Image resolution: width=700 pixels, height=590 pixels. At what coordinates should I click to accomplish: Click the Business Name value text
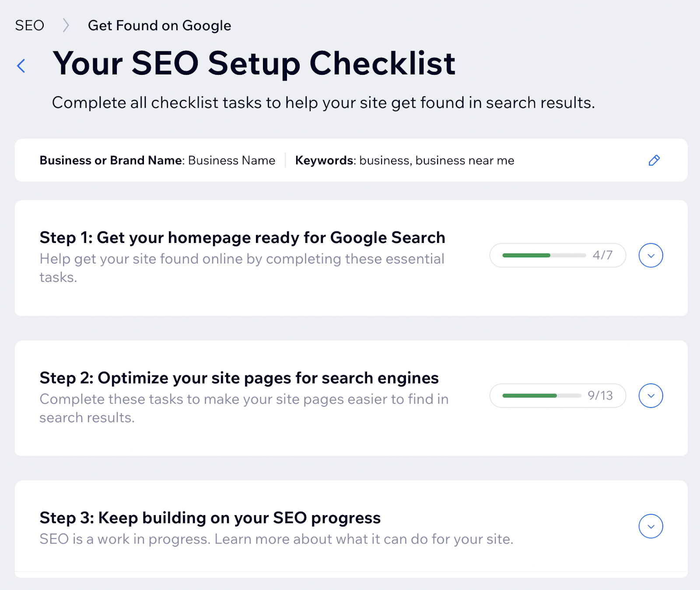click(x=231, y=161)
